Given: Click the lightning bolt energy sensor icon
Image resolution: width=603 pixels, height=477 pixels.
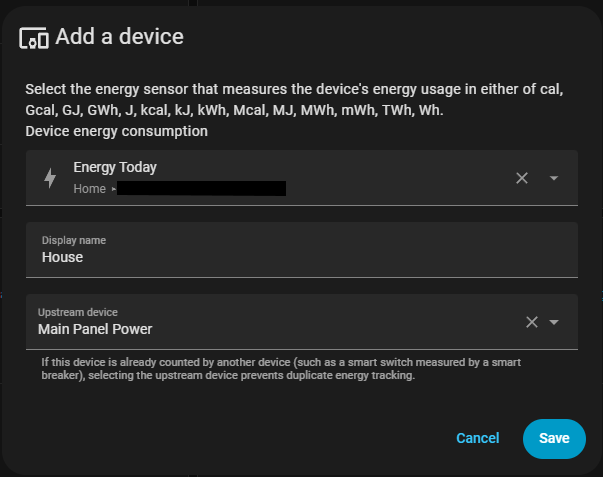Looking at the screenshot, I should coord(50,178).
